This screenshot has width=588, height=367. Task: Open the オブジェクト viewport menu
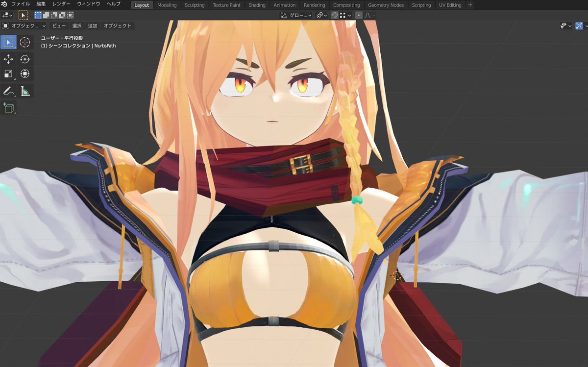tap(118, 25)
